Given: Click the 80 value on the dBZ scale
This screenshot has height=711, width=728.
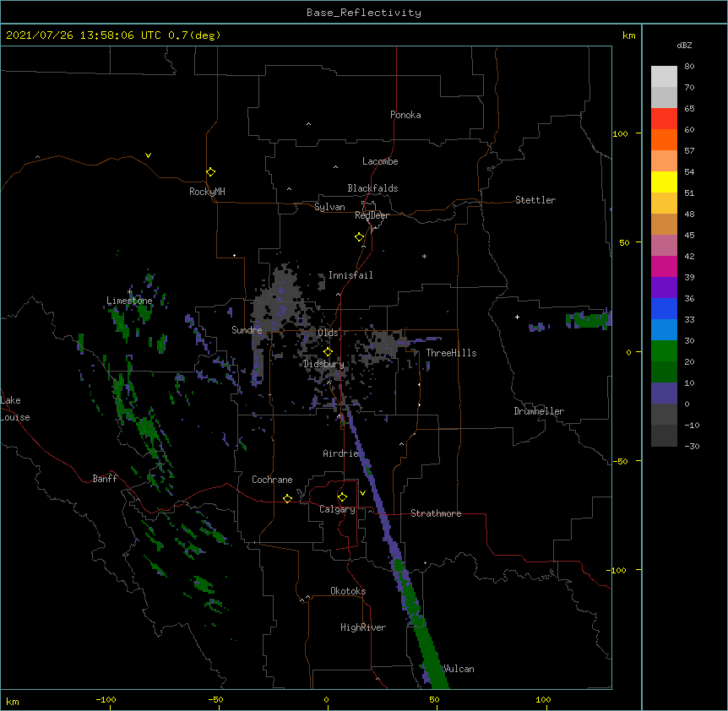Looking at the screenshot, I should pyautogui.click(x=689, y=67).
